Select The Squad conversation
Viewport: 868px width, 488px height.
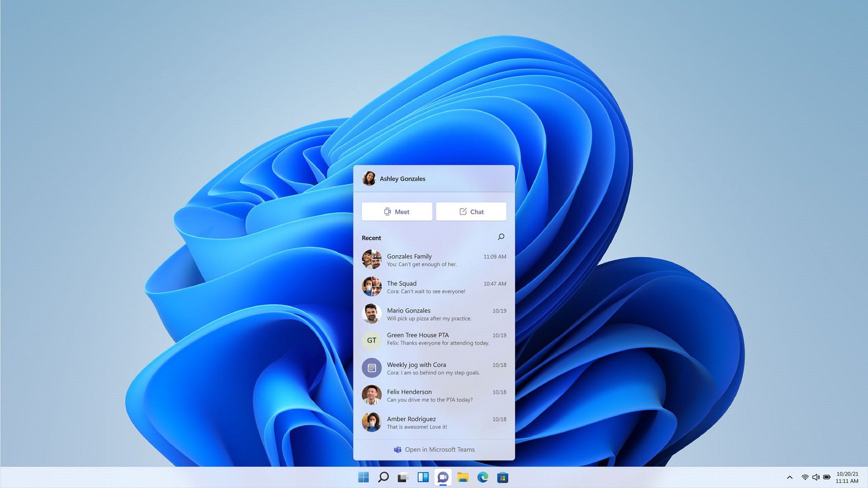(x=434, y=287)
